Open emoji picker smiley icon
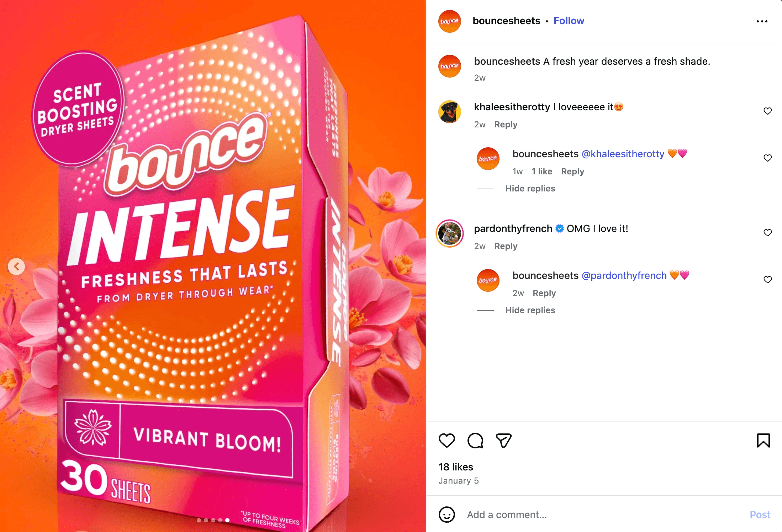This screenshot has width=782, height=532. tap(447, 515)
